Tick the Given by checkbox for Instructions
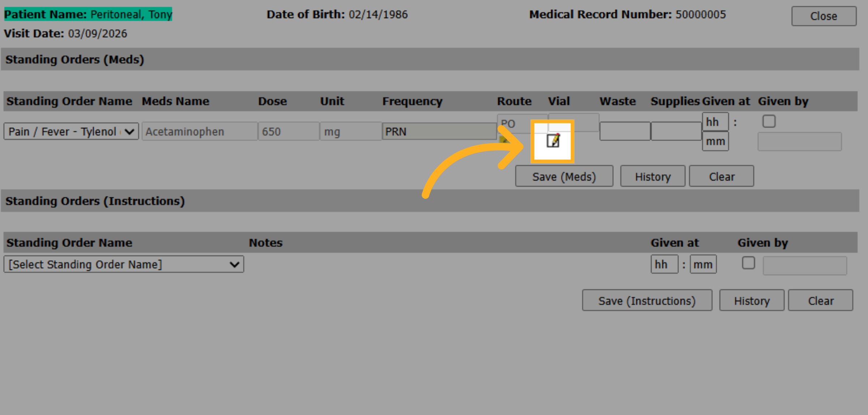The height and width of the screenshot is (415, 868). click(x=748, y=263)
